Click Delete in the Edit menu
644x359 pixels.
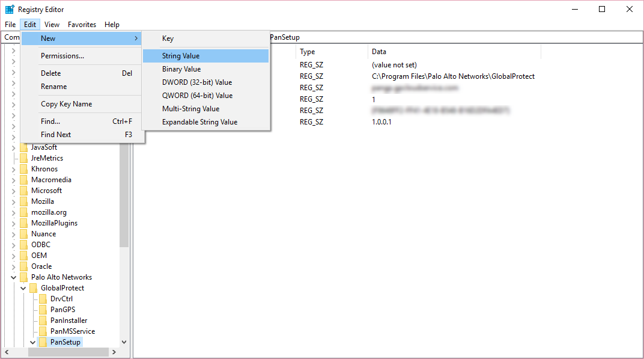coord(81,73)
